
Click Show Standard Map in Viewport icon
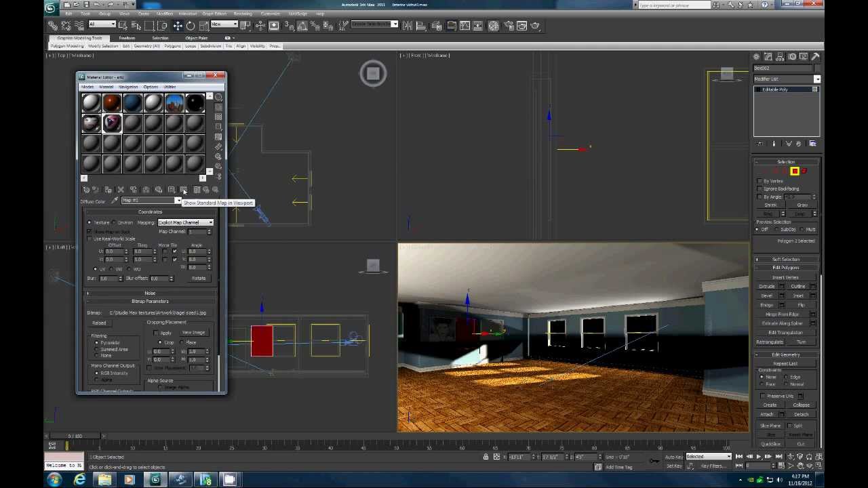click(183, 190)
